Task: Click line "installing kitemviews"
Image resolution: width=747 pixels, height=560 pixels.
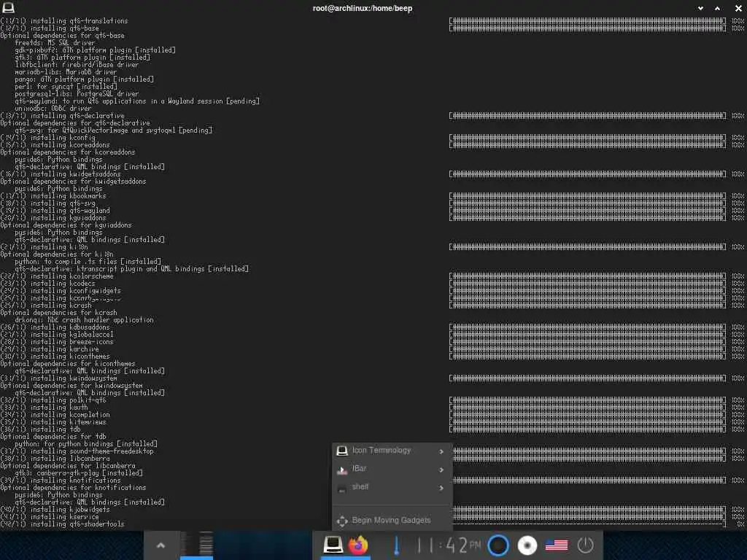Action: click(53, 422)
